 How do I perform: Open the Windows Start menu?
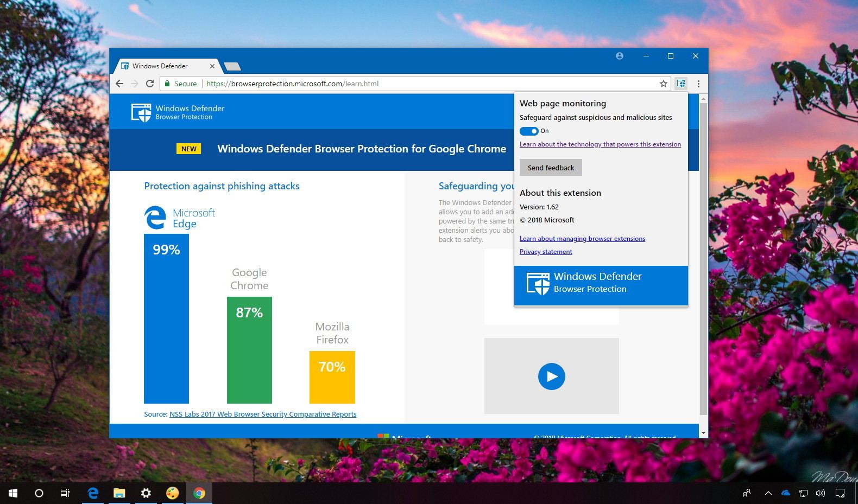pos(13,493)
